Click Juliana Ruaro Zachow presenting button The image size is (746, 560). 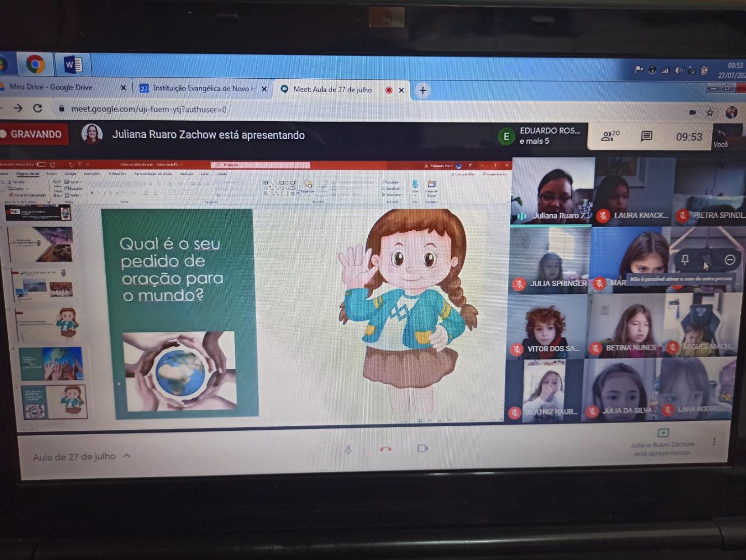662,443
